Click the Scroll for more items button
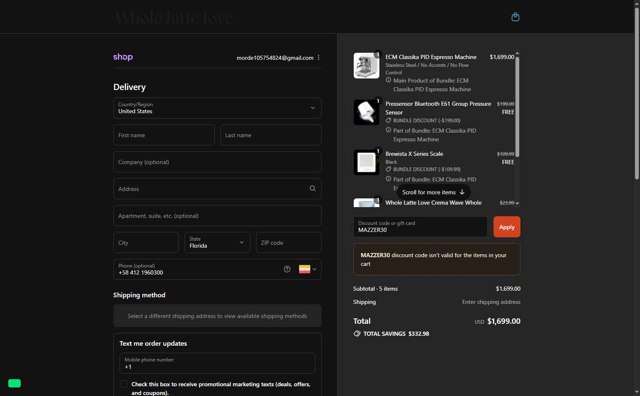This screenshot has height=396, width=640. (x=433, y=192)
